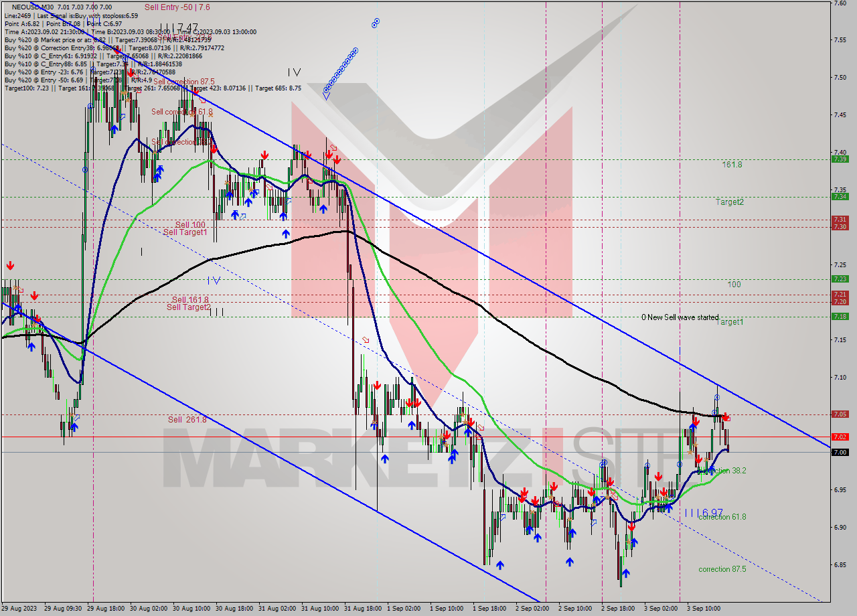Click the red 7.21 price tag
Screen dimensions: 857x616
pyautogui.click(x=840, y=294)
